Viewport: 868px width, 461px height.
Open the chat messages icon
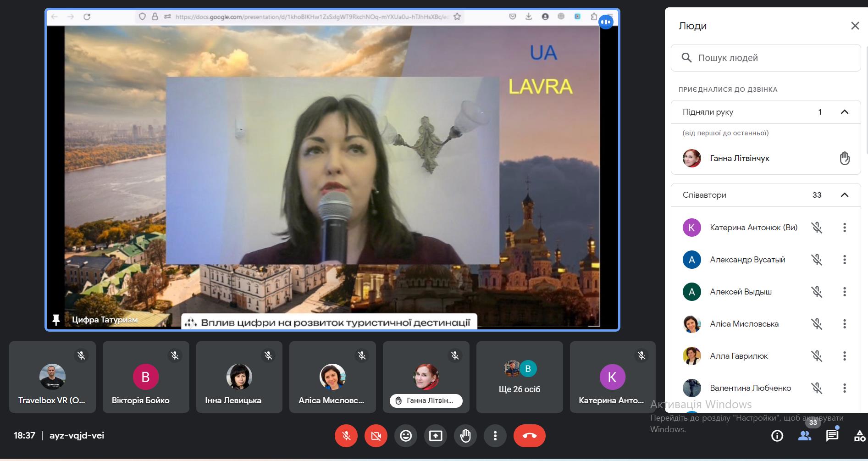pyautogui.click(x=832, y=436)
